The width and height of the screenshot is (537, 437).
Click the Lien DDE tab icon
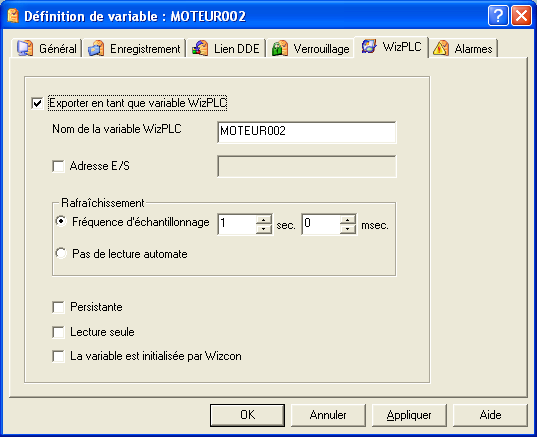pos(200,48)
